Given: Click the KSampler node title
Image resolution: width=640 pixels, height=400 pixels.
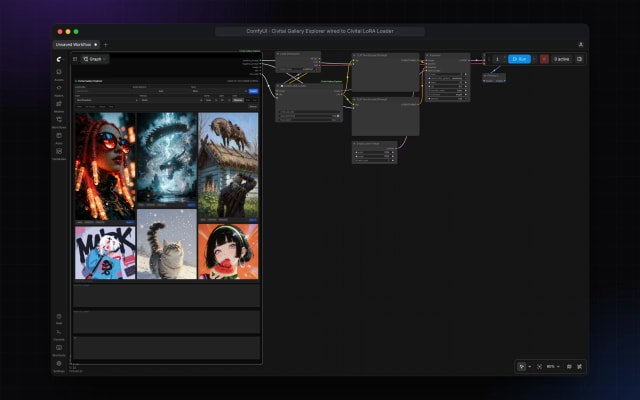Looking at the screenshot, I should click(x=435, y=55).
